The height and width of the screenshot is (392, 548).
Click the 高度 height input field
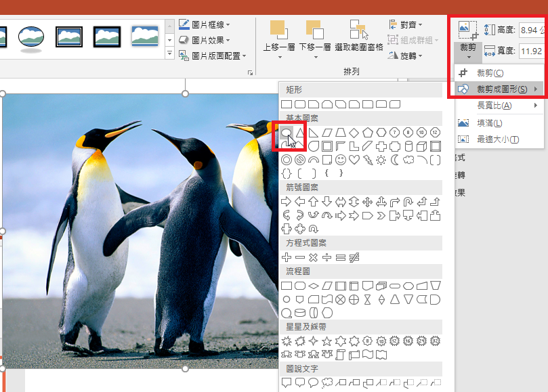[532, 30]
